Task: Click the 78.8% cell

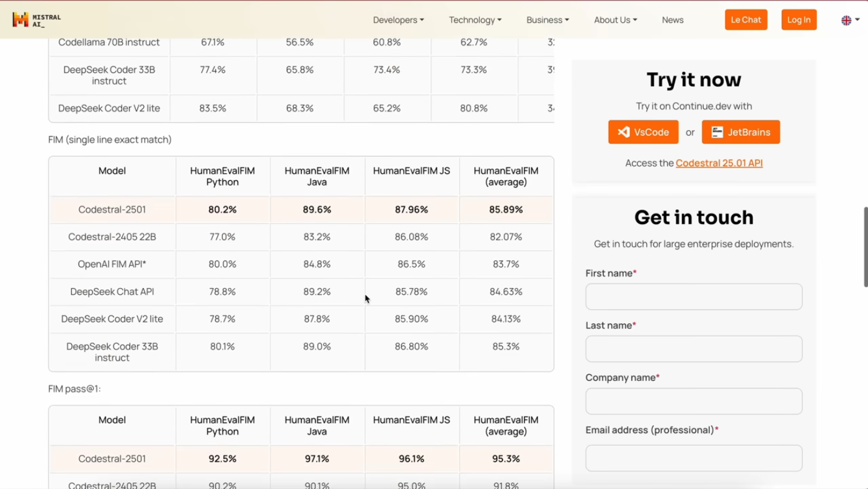Action: point(223,292)
